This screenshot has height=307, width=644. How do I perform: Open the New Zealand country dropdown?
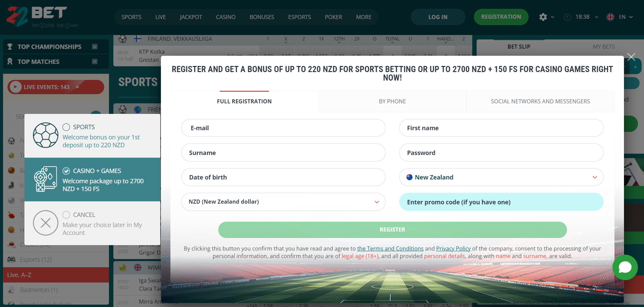(501, 177)
